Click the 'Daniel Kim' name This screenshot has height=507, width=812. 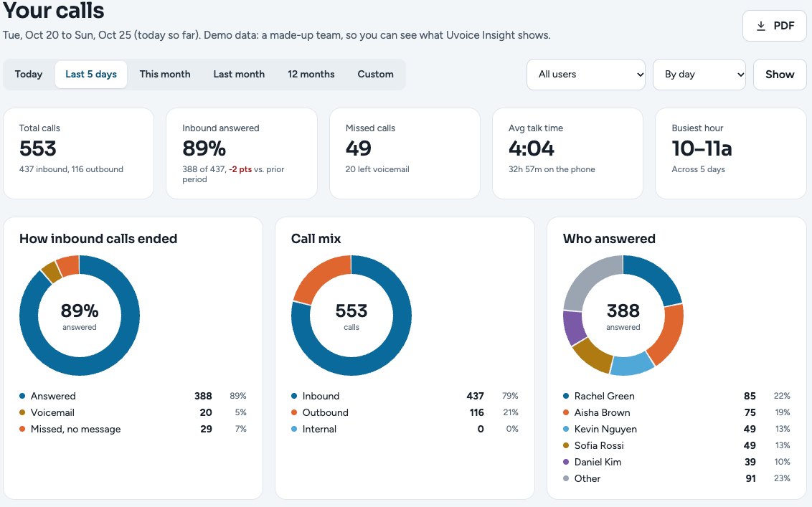[598, 463]
